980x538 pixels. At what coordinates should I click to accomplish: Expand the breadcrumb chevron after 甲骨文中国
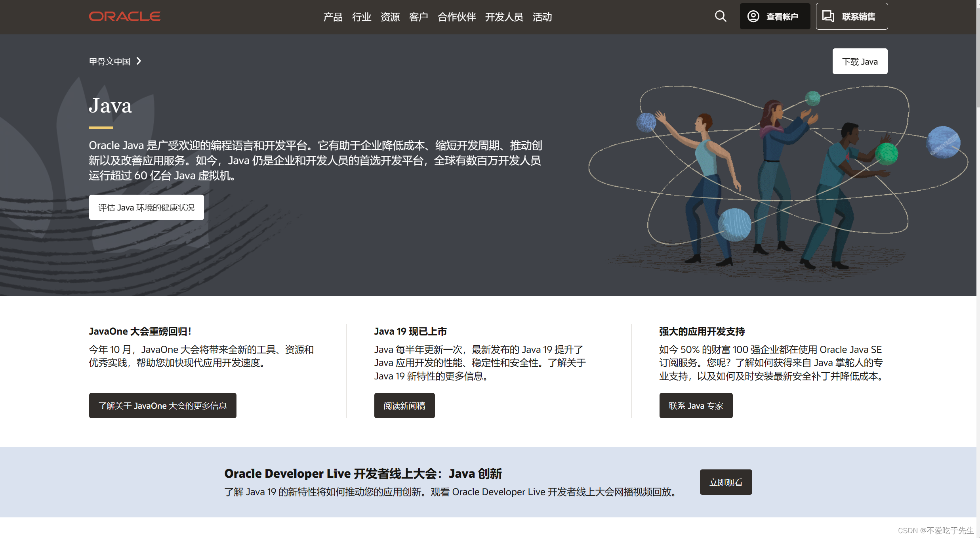[x=139, y=61]
